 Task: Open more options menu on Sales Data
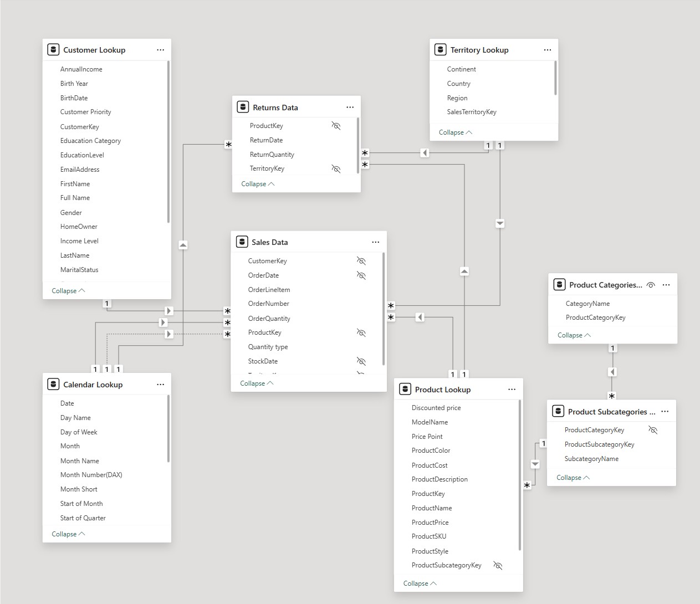pyautogui.click(x=376, y=242)
